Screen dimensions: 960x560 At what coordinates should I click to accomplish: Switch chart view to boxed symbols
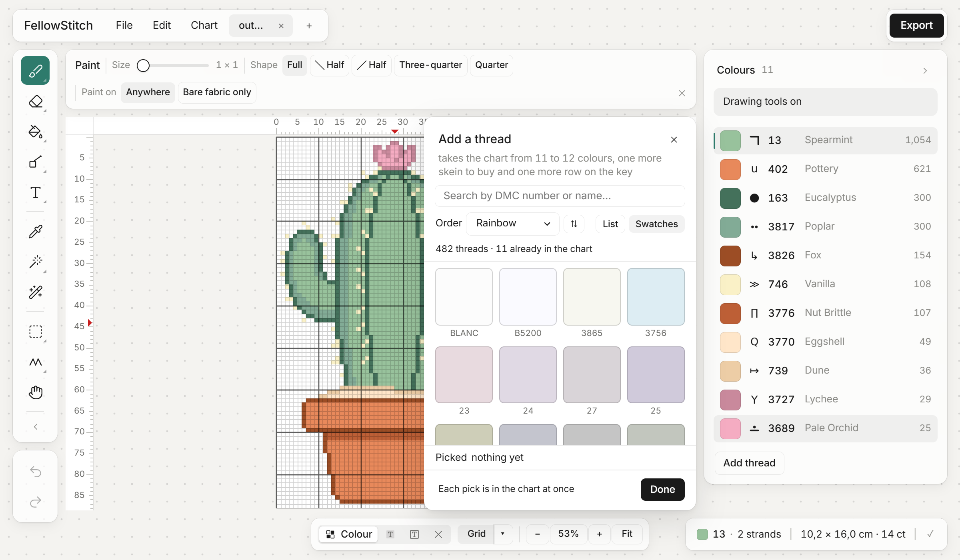click(x=414, y=534)
